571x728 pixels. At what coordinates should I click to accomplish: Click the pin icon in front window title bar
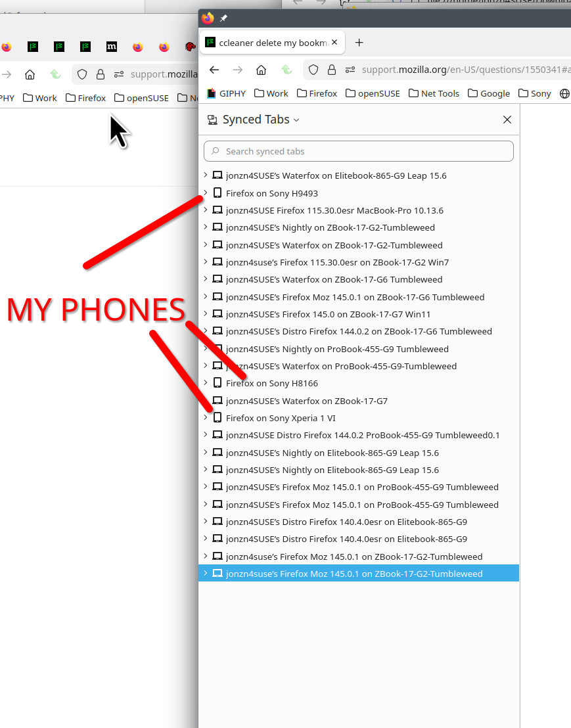point(223,18)
